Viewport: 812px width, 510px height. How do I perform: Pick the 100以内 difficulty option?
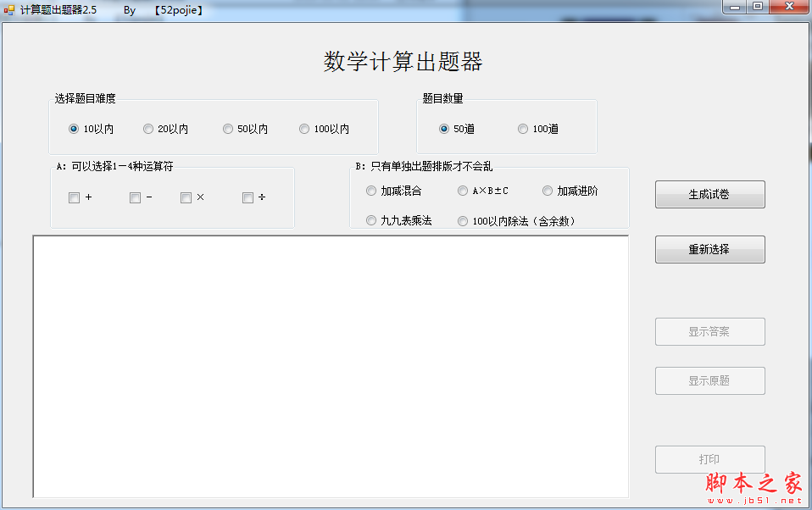304,130
